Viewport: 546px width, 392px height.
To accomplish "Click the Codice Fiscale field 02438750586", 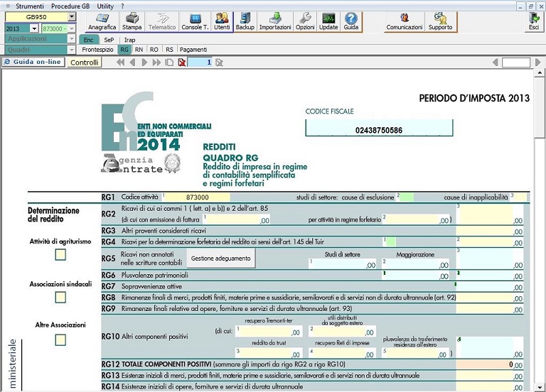I will click(379, 128).
